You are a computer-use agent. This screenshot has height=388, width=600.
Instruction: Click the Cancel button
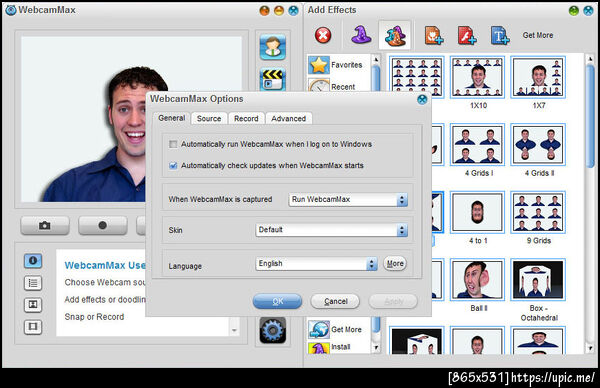coord(335,301)
